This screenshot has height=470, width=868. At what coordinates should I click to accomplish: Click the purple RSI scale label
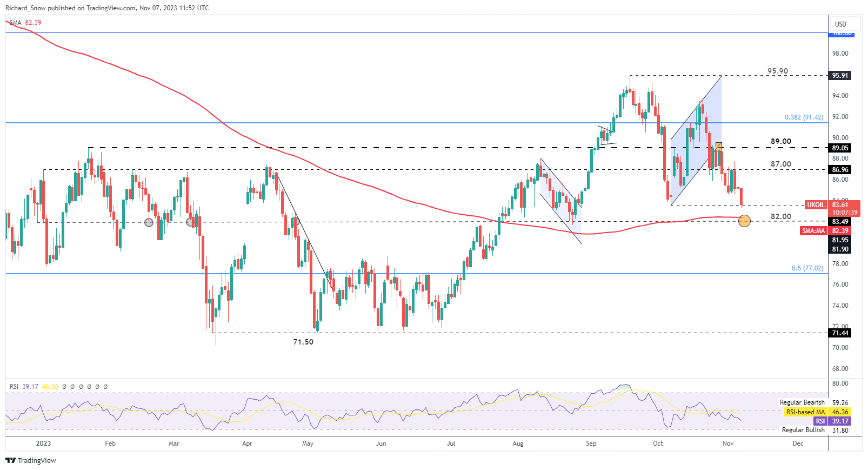(820, 421)
